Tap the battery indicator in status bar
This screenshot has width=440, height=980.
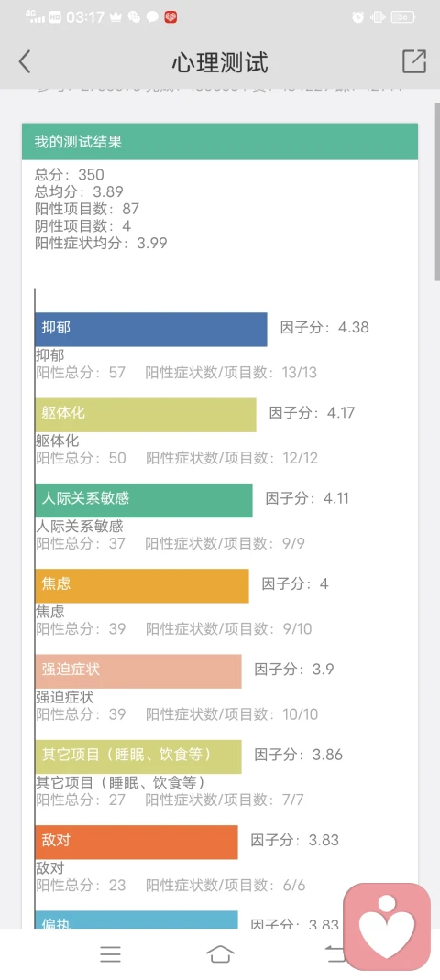pos(403,17)
